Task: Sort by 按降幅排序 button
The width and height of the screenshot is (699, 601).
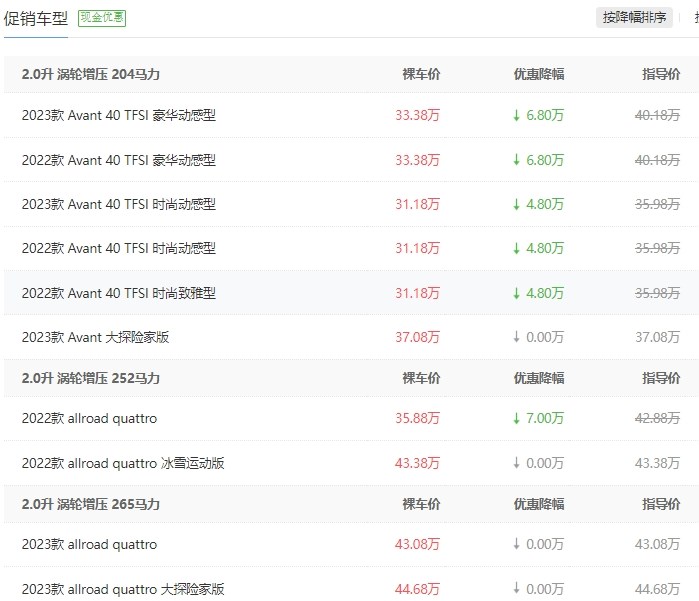Action: point(634,18)
